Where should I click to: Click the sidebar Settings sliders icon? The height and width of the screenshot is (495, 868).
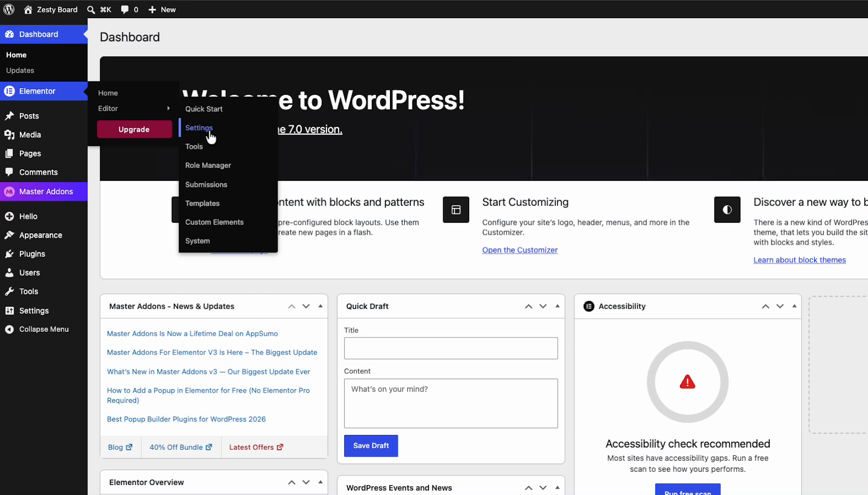tap(9, 310)
